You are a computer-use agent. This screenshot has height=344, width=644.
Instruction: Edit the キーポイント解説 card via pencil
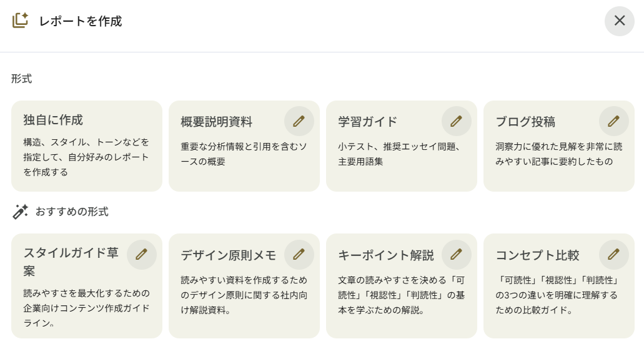457,254
